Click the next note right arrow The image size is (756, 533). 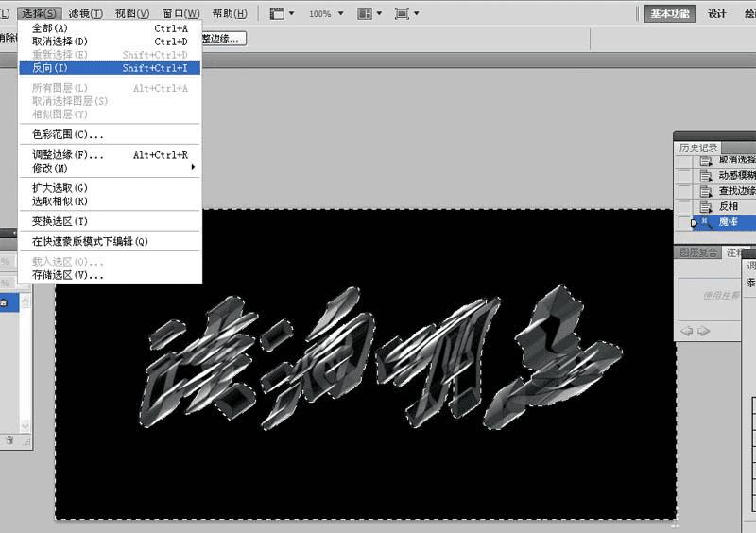(703, 331)
